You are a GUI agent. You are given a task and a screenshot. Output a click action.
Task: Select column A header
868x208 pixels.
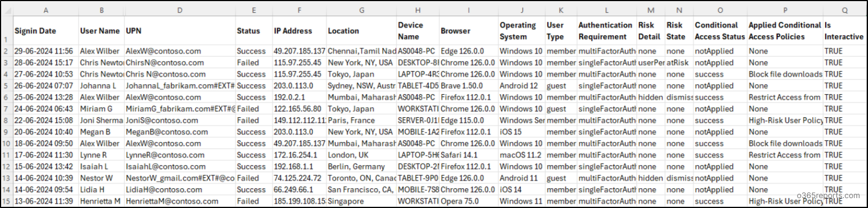click(x=45, y=10)
